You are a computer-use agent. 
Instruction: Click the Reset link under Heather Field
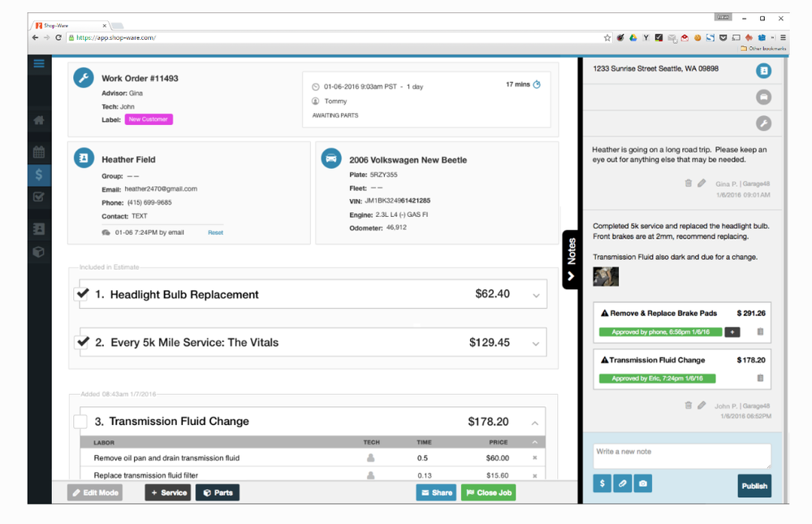[215, 232]
